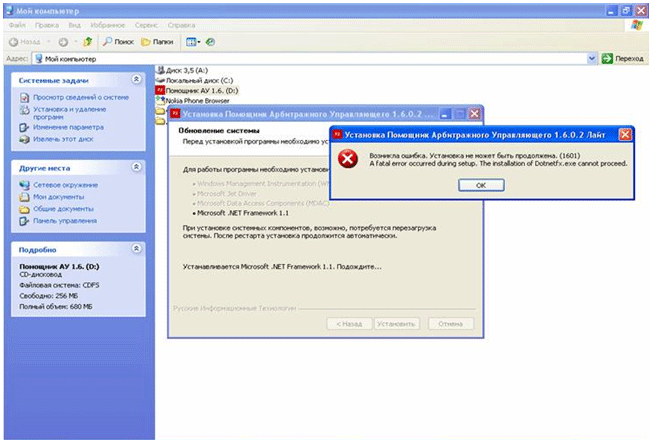Click the eject disk icon
The image size is (652, 440).
coord(25,139)
